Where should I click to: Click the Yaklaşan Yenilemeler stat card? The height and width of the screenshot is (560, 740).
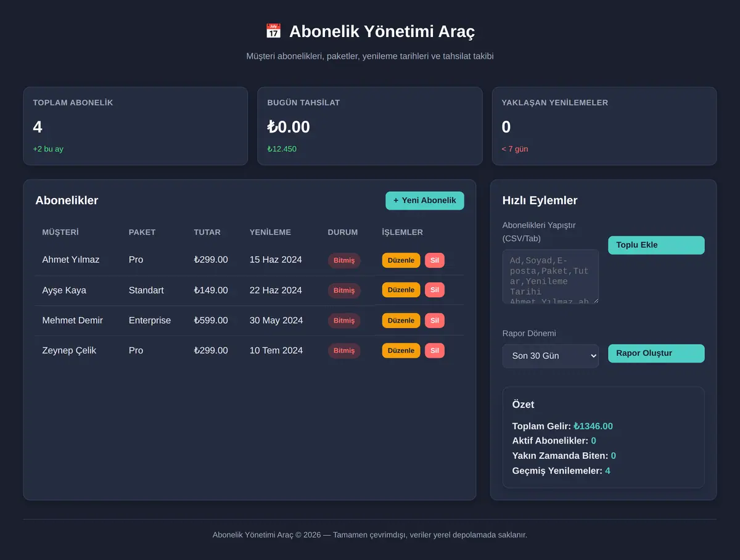[x=604, y=126]
